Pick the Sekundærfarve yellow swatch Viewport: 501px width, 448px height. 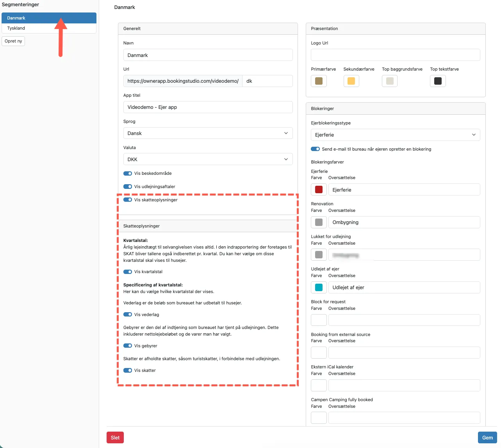(351, 81)
